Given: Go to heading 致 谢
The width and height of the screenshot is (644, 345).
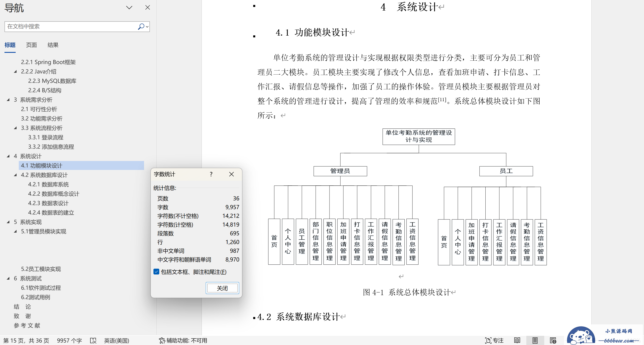Looking at the screenshot, I should click(x=22, y=316).
